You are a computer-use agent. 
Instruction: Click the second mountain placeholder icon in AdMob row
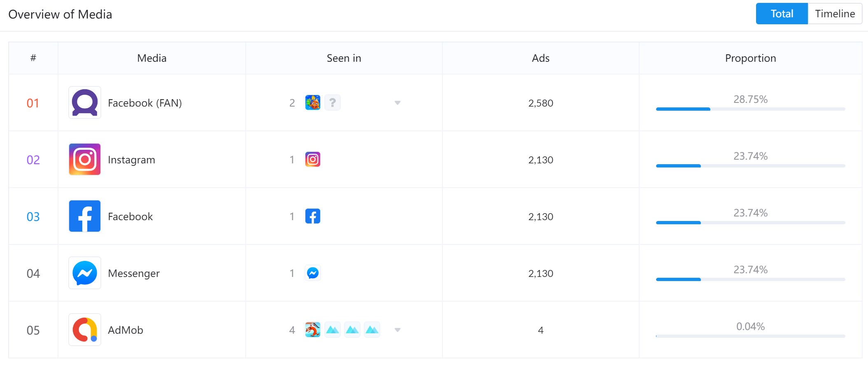[x=352, y=330]
